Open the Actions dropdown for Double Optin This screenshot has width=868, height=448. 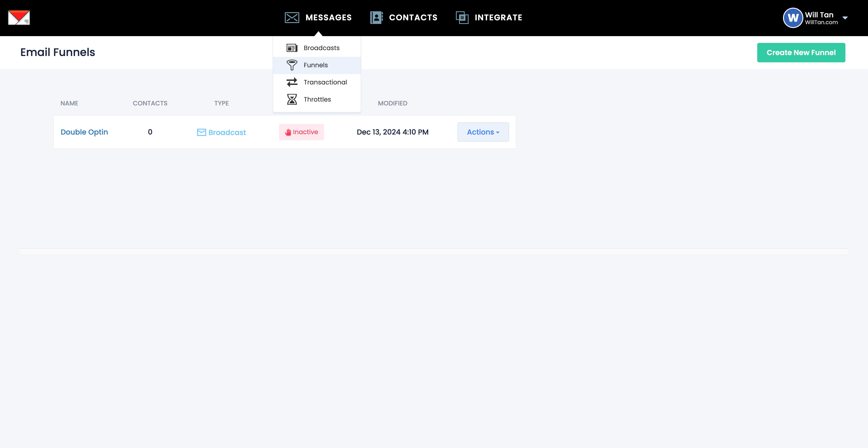coord(483,132)
